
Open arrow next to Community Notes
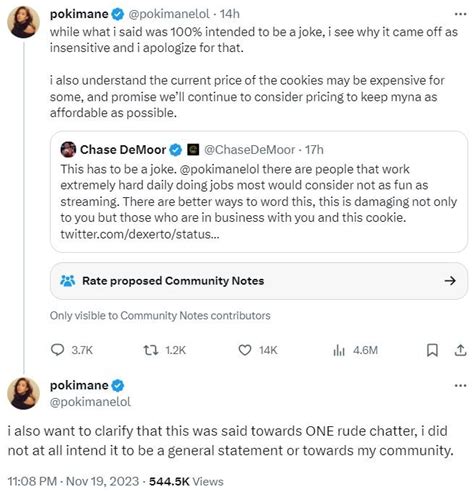450,281
